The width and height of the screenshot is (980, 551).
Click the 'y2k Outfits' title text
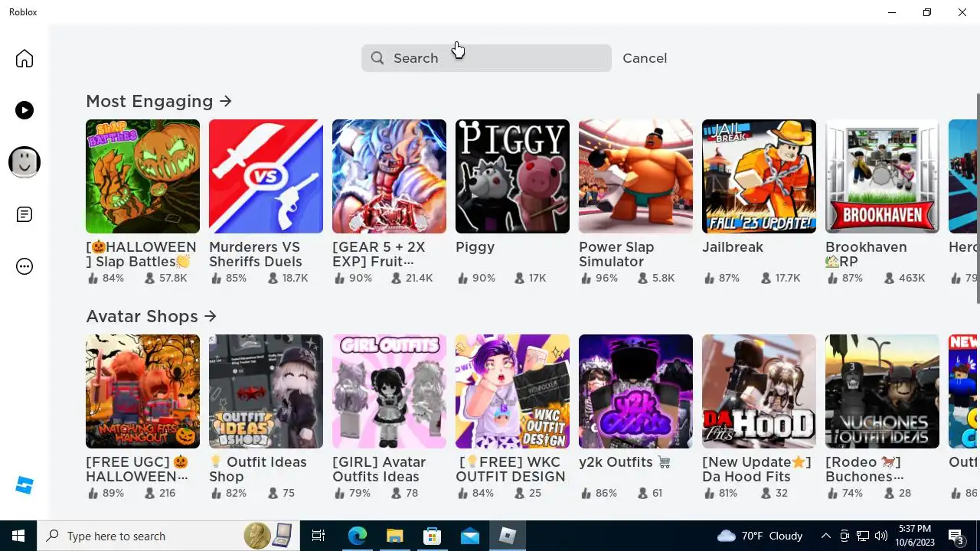tap(625, 462)
